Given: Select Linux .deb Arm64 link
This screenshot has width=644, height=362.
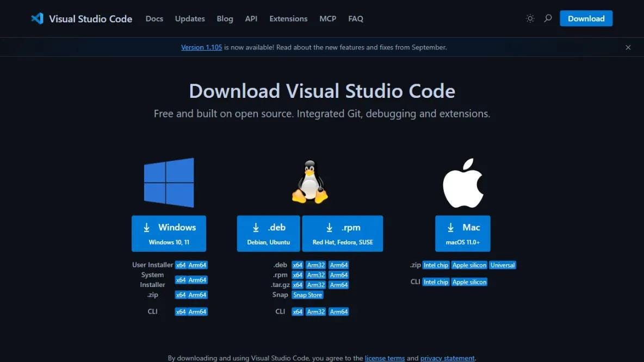Looking at the screenshot, I should pos(338,265).
